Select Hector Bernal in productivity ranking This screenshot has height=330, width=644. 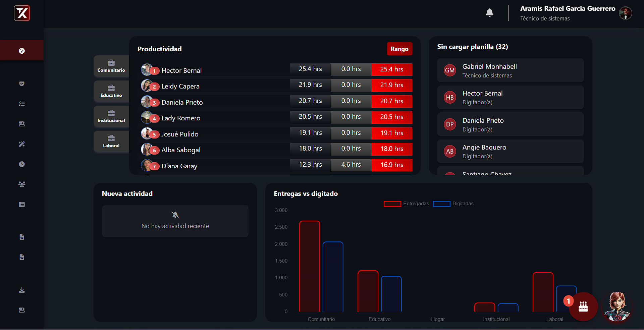pyautogui.click(x=181, y=70)
